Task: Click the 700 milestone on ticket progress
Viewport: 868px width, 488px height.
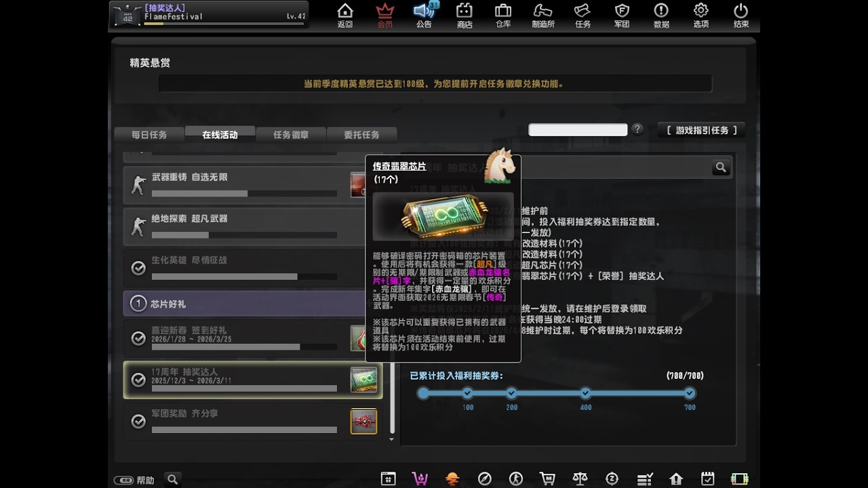Action: pyautogui.click(x=690, y=393)
